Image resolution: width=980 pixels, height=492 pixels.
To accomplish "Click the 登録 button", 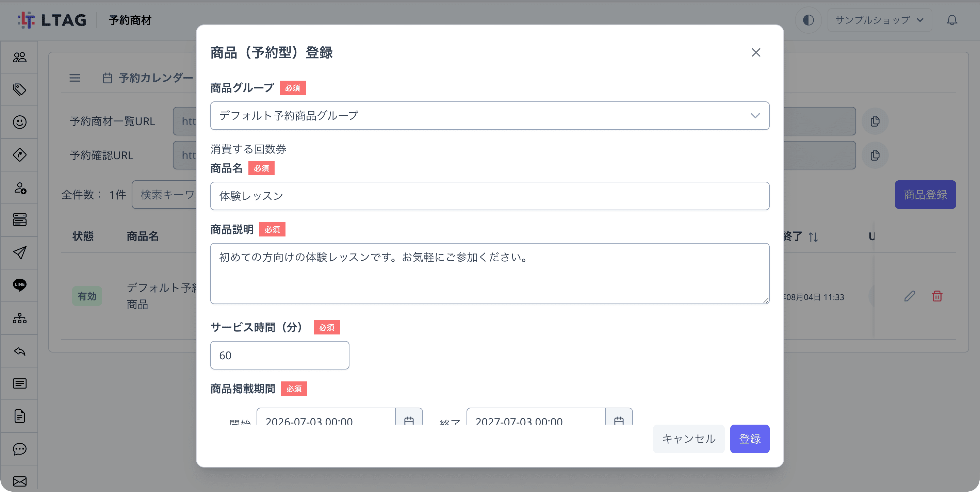I will (749, 439).
